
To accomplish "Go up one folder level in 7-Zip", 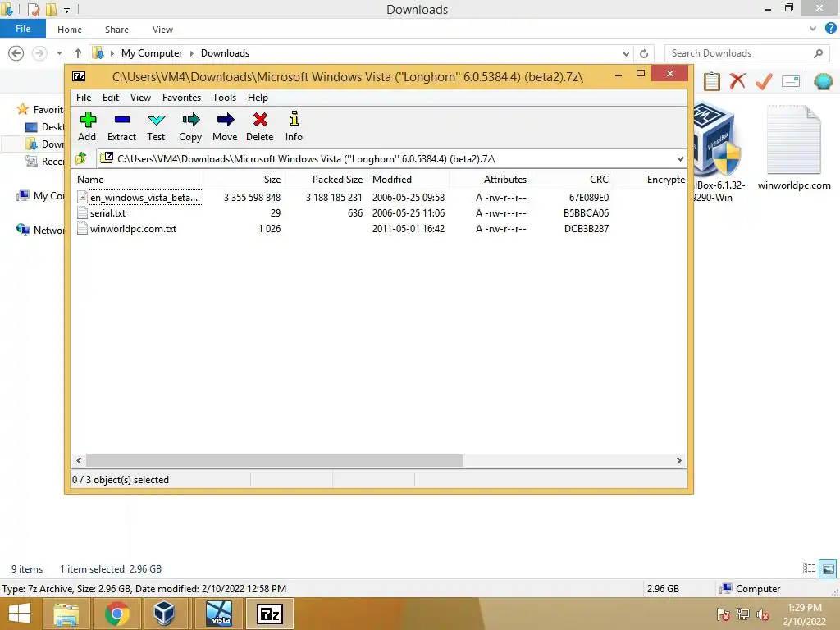I will point(81,158).
